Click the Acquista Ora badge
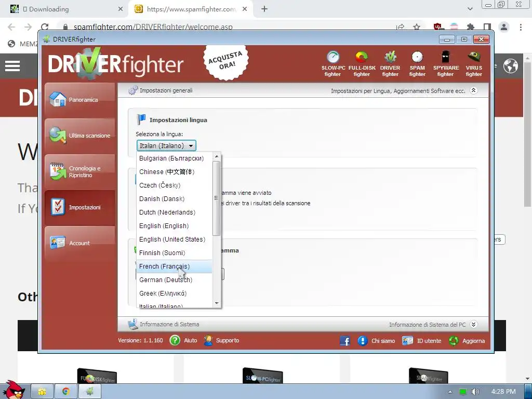532x399 pixels. pos(226,62)
